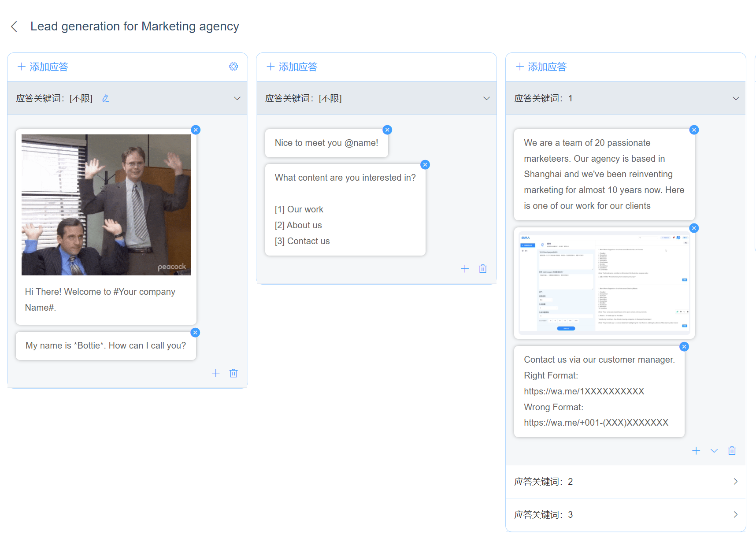Image resolution: width=756 pixels, height=542 pixels.
Task: Click the 'Wrong Format:' text
Action: [x=554, y=407]
